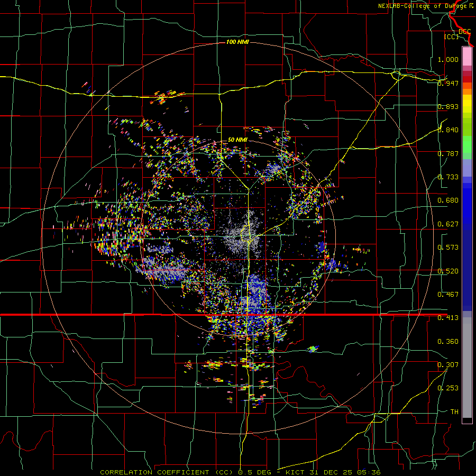476x476 pixels.
Task: Click the 0.413 color scale value
Action: tap(448, 317)
